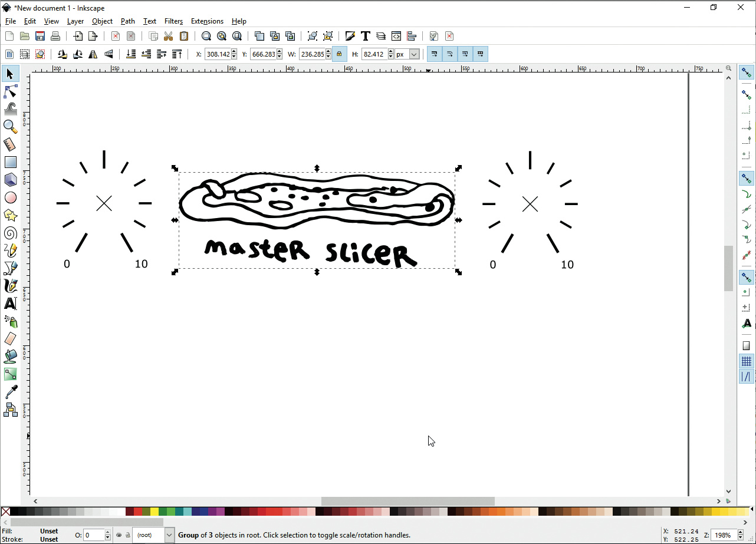Increase the X position with spinner arrow
The height and width of the screenshot is (544, 756).
pos(234,52)
